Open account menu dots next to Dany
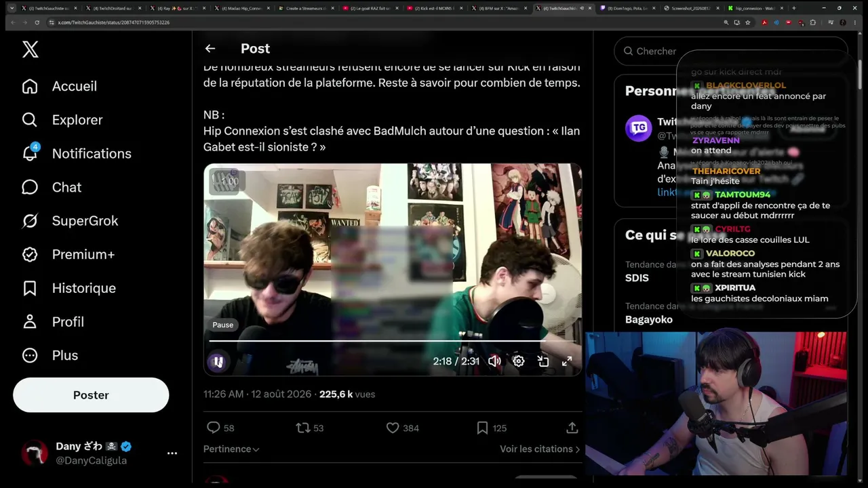This screenshot has width=868, height=488. click(172, 453)
